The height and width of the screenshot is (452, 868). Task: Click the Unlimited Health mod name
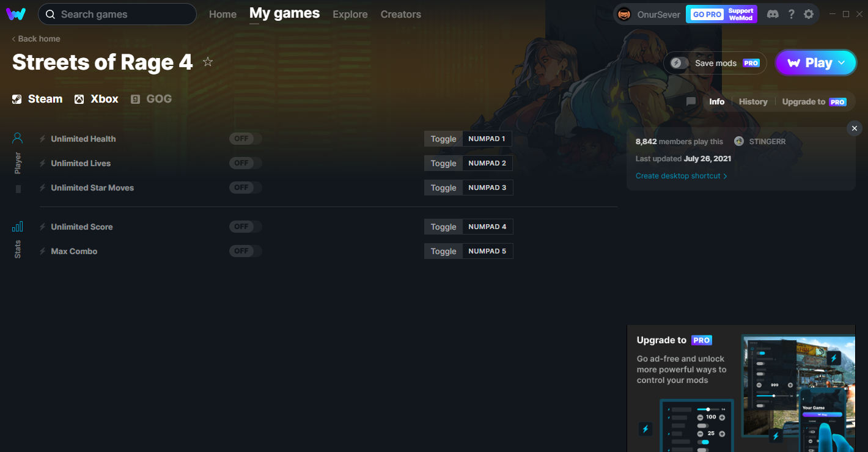coord(83,139)
